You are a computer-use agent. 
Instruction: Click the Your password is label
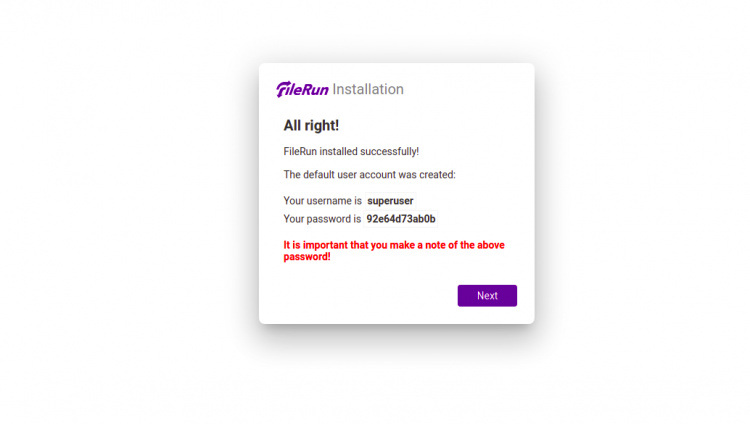[322, 219]
